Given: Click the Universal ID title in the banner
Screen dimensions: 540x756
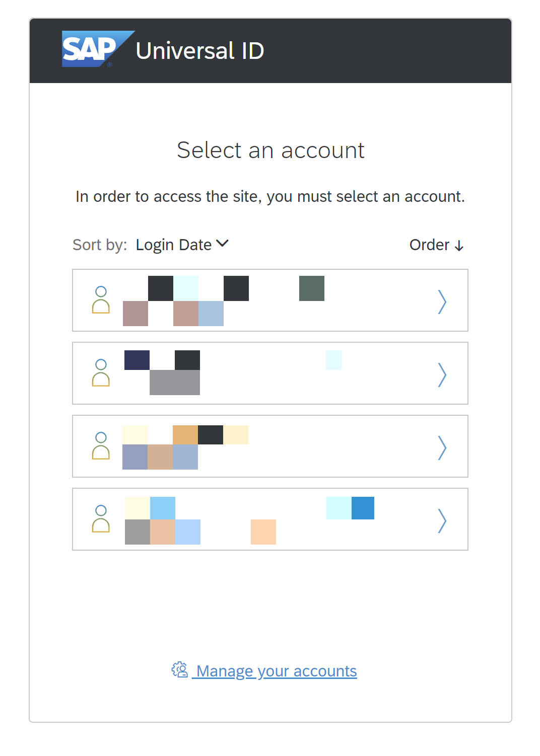Looking at the screenshot, I should [200, 50].
